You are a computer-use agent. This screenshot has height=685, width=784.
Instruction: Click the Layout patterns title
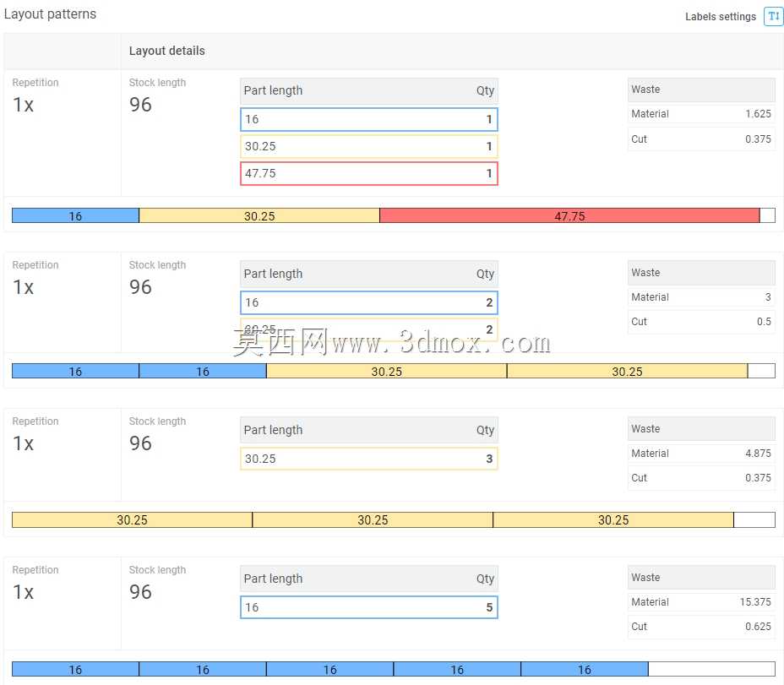[50, 14]
